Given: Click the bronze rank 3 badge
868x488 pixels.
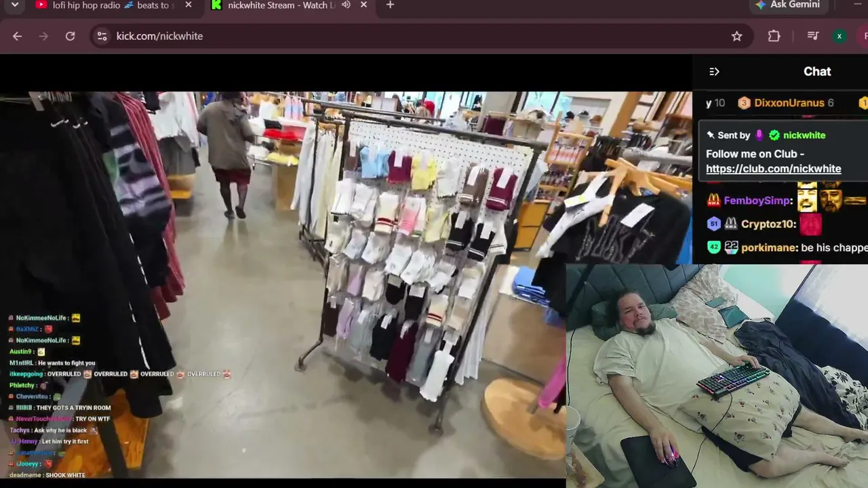Looking at the screenshot, I should tap(744, 103).
